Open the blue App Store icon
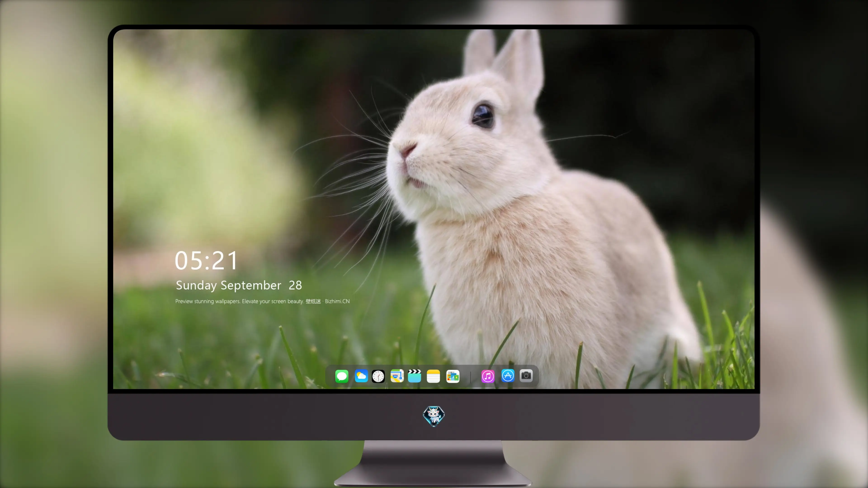 [x=508, y=375]
